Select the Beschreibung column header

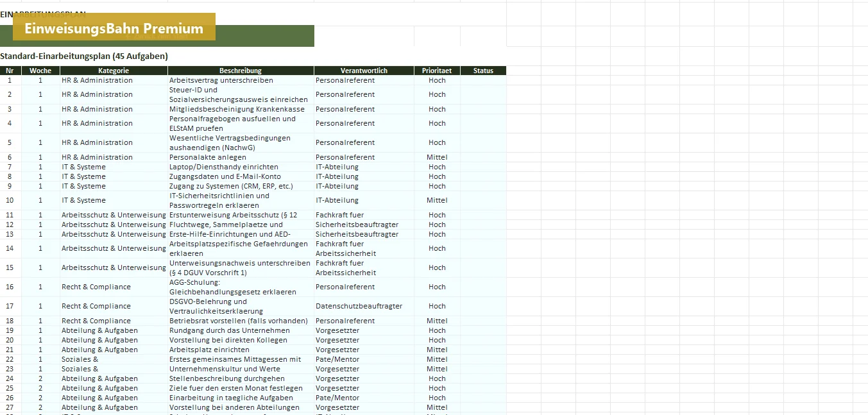(241, 71)
